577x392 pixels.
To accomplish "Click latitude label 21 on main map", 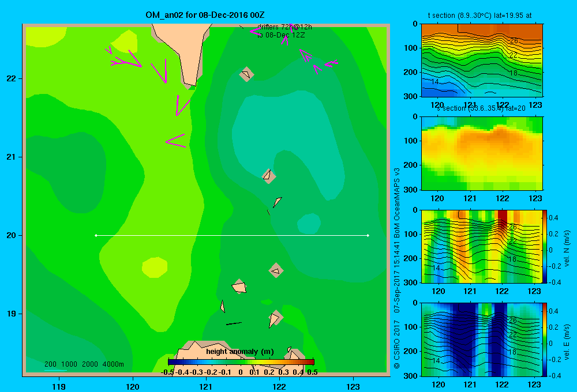I will 12,157.
